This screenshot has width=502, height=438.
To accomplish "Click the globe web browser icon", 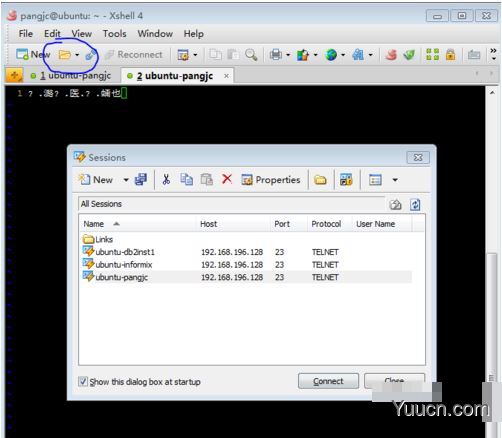I will 331,54.
